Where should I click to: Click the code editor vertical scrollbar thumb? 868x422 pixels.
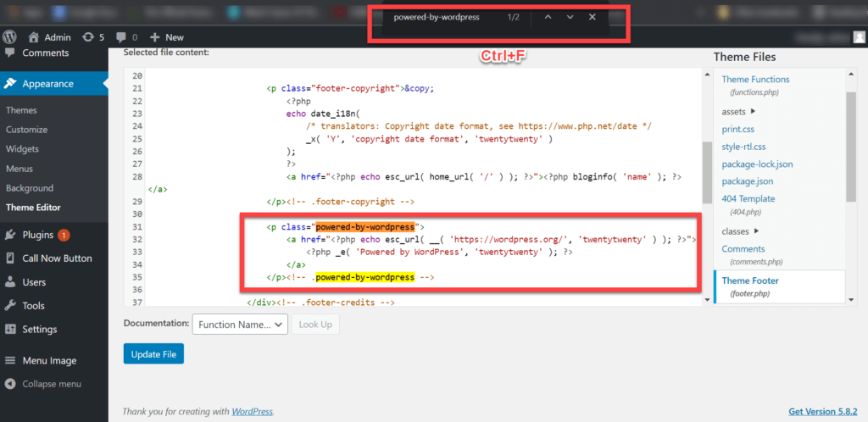[x=706, y=172]
